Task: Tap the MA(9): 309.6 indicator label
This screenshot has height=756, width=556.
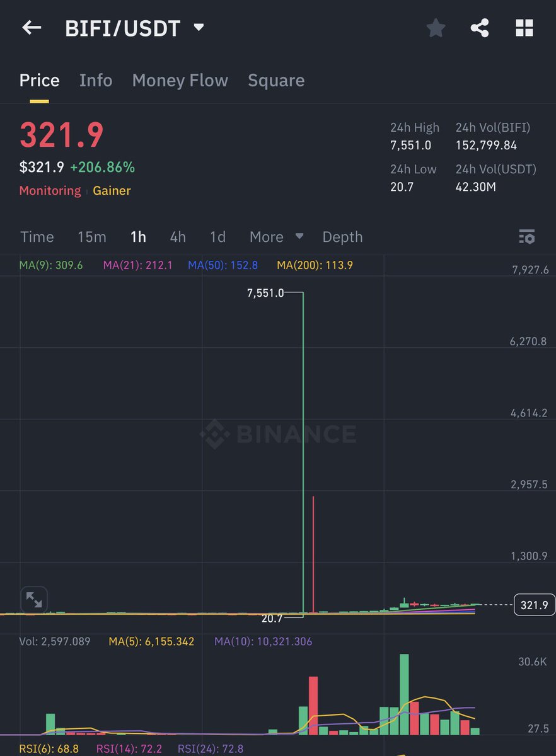Action: (51, 265)
